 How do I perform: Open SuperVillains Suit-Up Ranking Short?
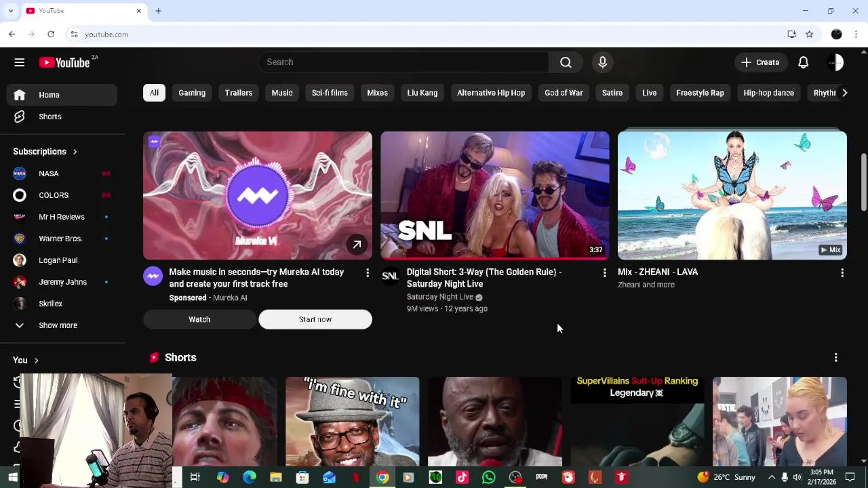click(637, 422)
